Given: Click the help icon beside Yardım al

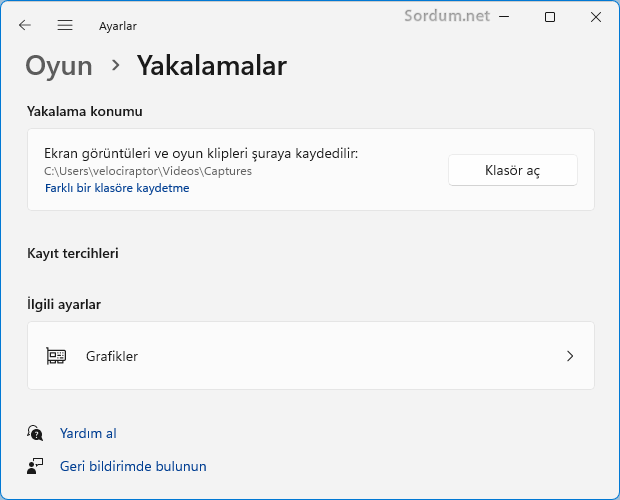Looking at the screenshot, I should click(x=35, y=433).
